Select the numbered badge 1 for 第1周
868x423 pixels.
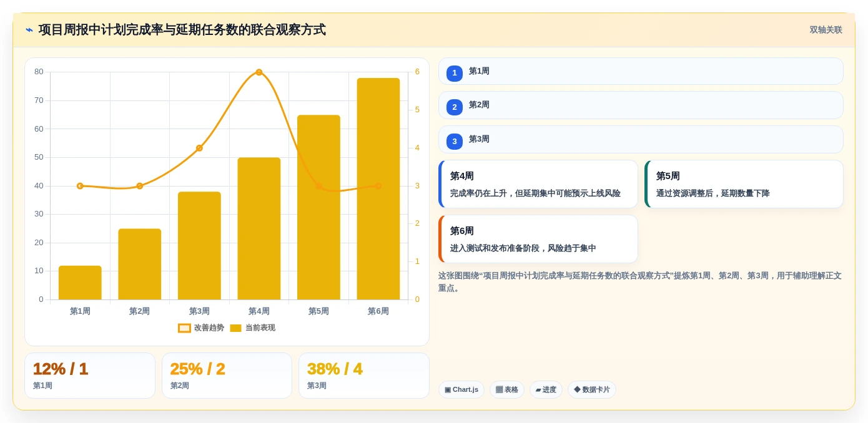click(x=455, y=73)
